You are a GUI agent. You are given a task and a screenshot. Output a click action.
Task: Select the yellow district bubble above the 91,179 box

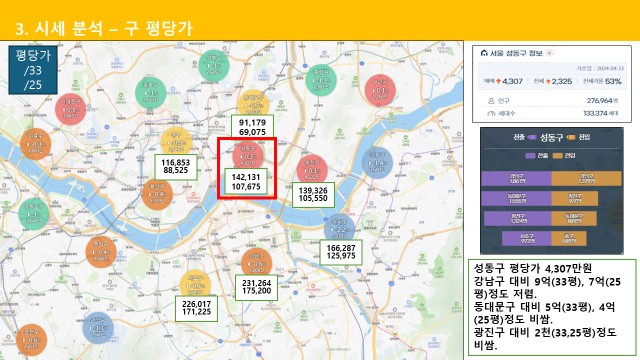(253, 104)
